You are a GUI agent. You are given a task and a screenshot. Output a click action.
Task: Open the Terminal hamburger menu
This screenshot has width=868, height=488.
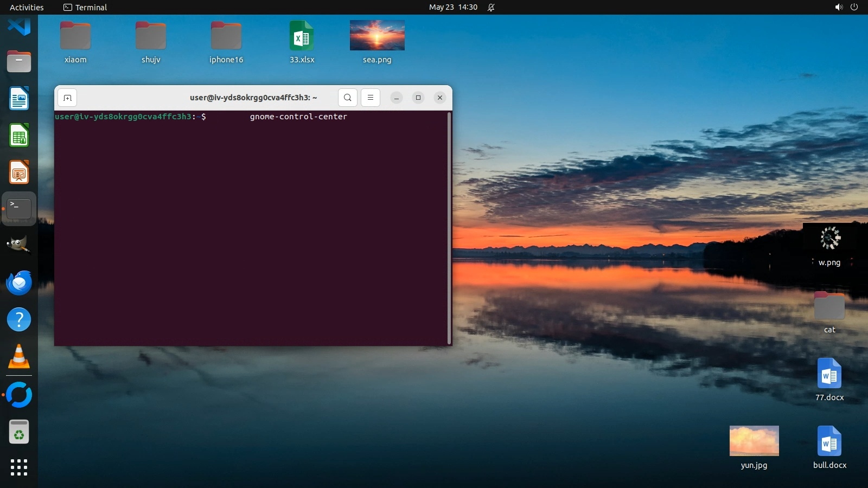[371, 98]
